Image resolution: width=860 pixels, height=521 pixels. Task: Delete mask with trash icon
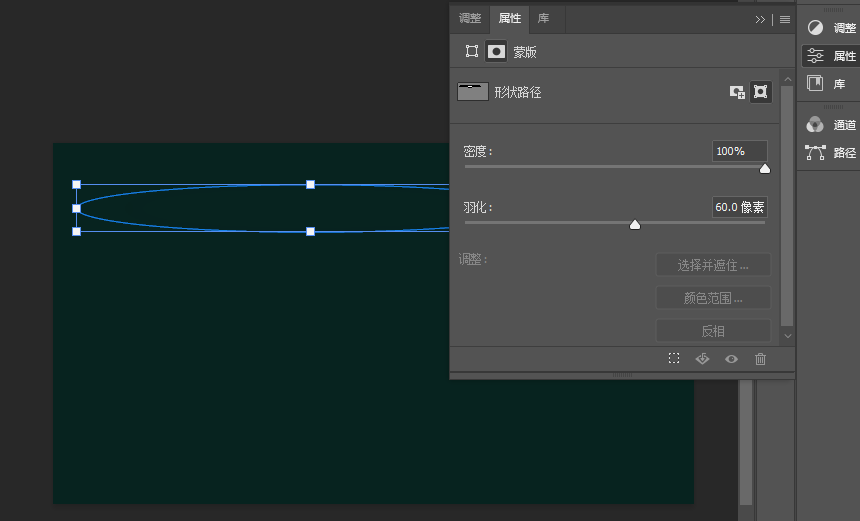pyautogui.click(x=760, y=359)
